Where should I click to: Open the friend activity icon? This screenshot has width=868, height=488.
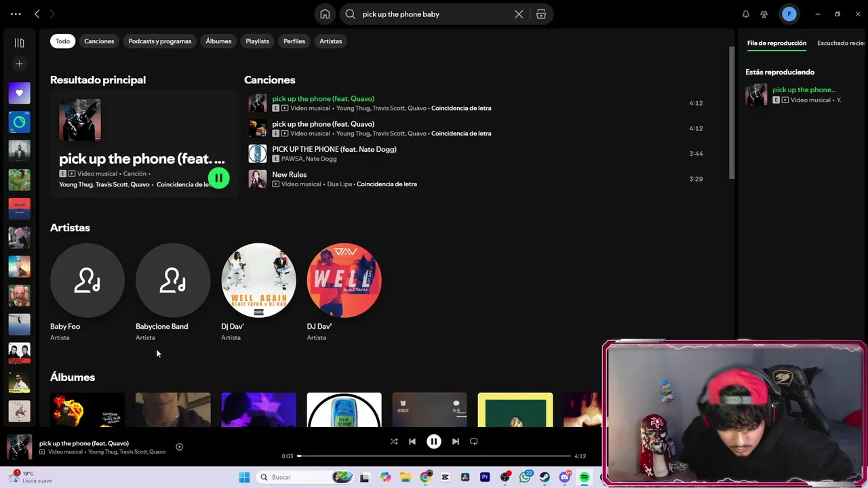(x=764, y=14)
